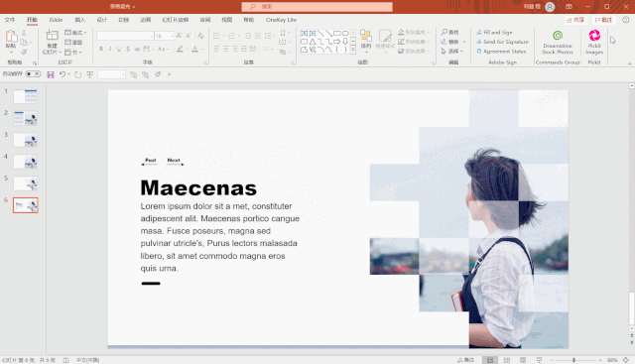Click Fit slide to window icon
The height and width of the screenshot is (364, 635).
626,360
